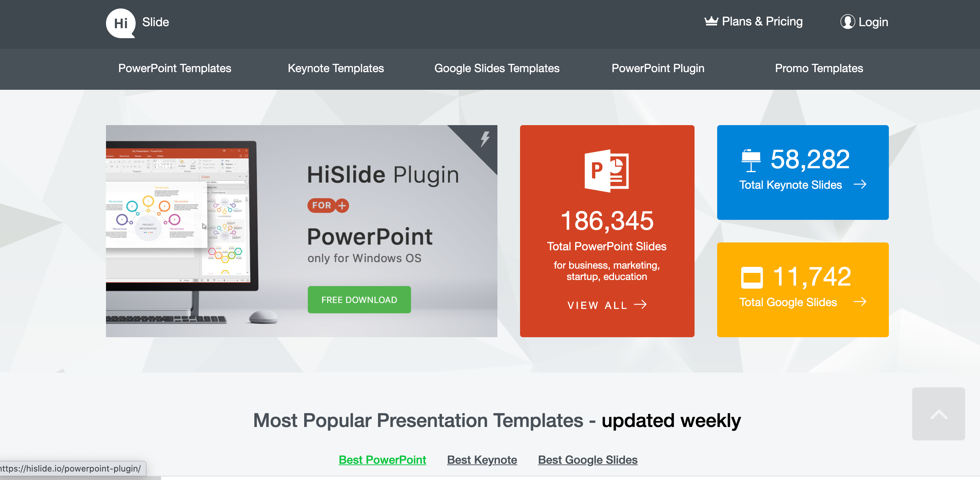Switch to the Best Google Slides tab

point(588,460)
